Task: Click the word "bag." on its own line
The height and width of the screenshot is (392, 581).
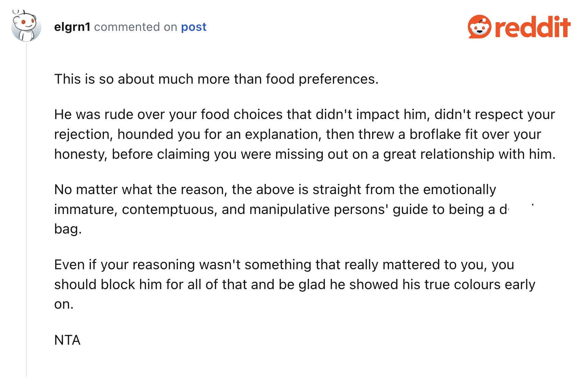Action: point(68,229)
